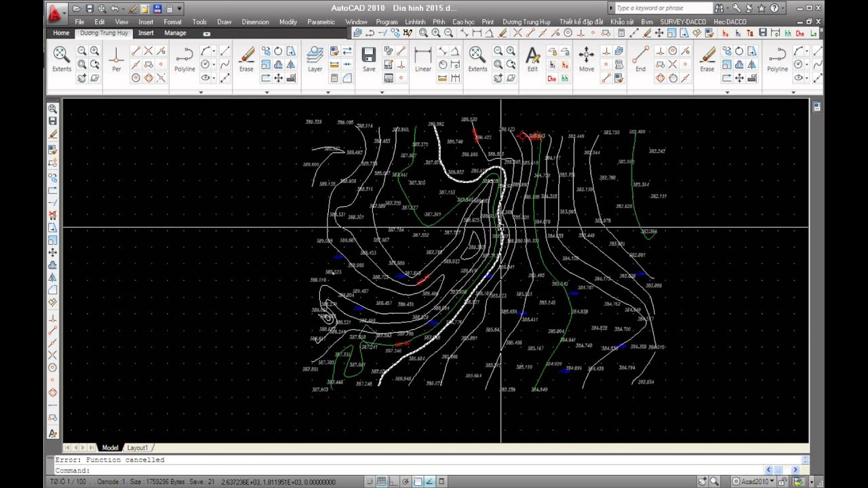Click the text A tool at left toolbar bottom
The width and height of the screenshot is (868, 488).
pos(53,434)
